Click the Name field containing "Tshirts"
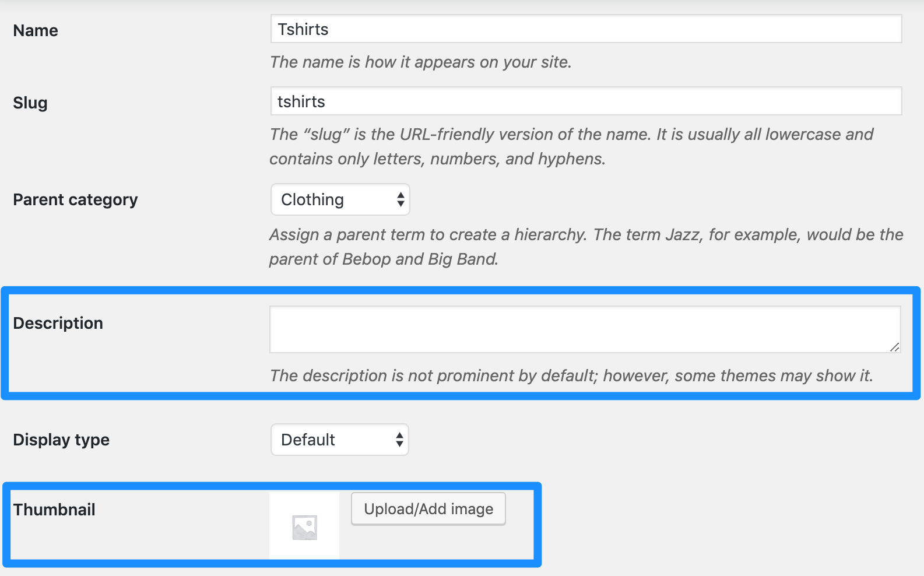Viewport: 924px width, 576px height. (585, 29)
